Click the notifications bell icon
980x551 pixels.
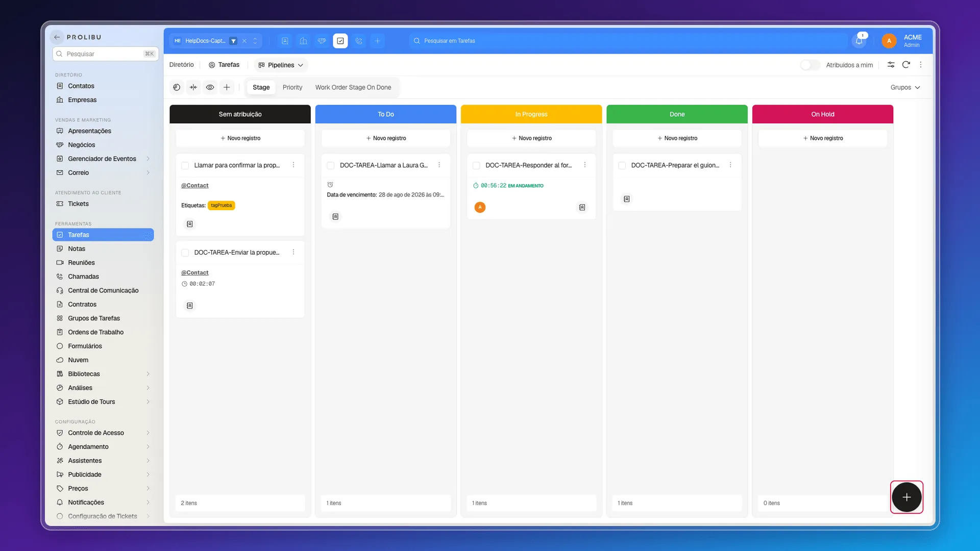[x=859, y=41]
